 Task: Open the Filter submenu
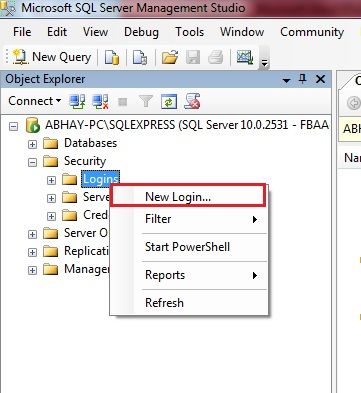tap(188, 219)
